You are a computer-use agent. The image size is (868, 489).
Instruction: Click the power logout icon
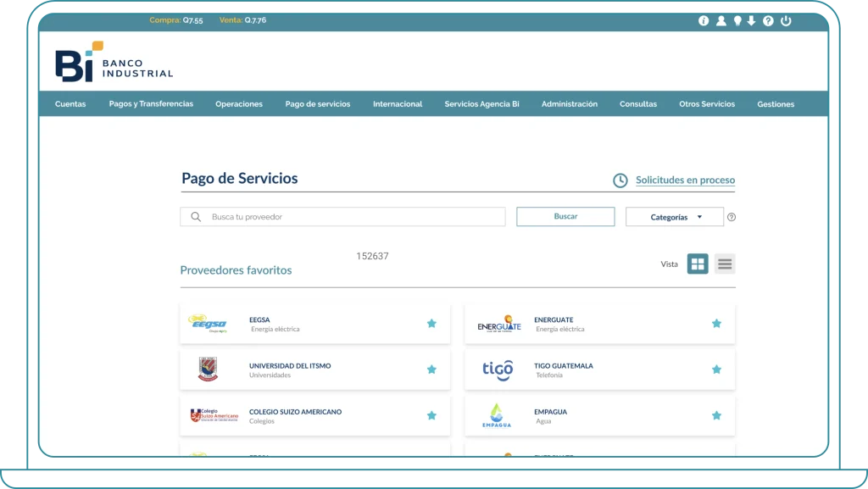point(784,21)
